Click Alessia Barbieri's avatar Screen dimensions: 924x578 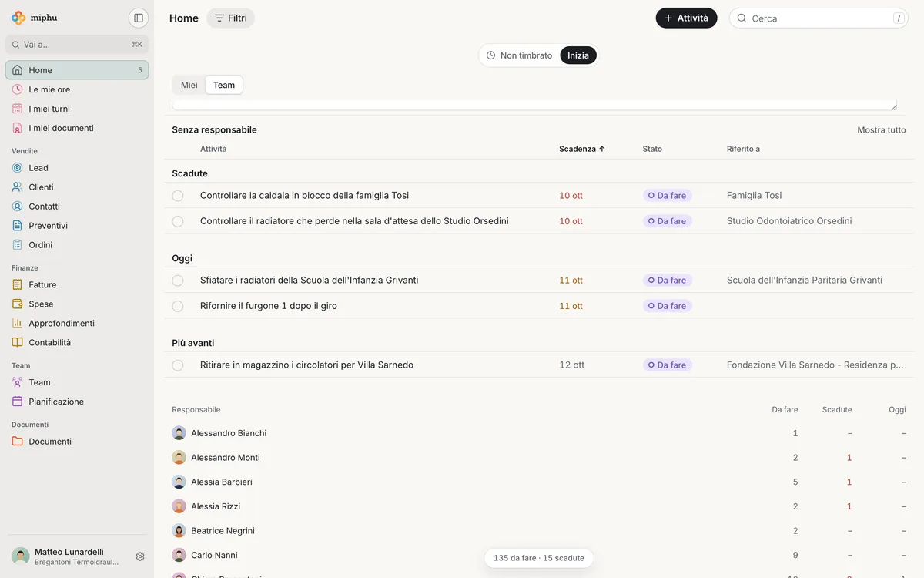click(x=179, y=482)
